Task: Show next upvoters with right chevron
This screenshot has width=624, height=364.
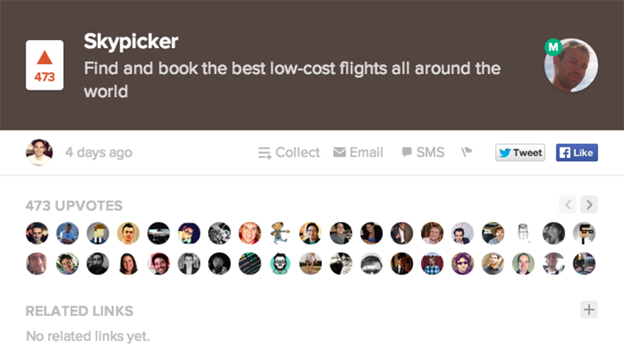Action: [589, 204]
